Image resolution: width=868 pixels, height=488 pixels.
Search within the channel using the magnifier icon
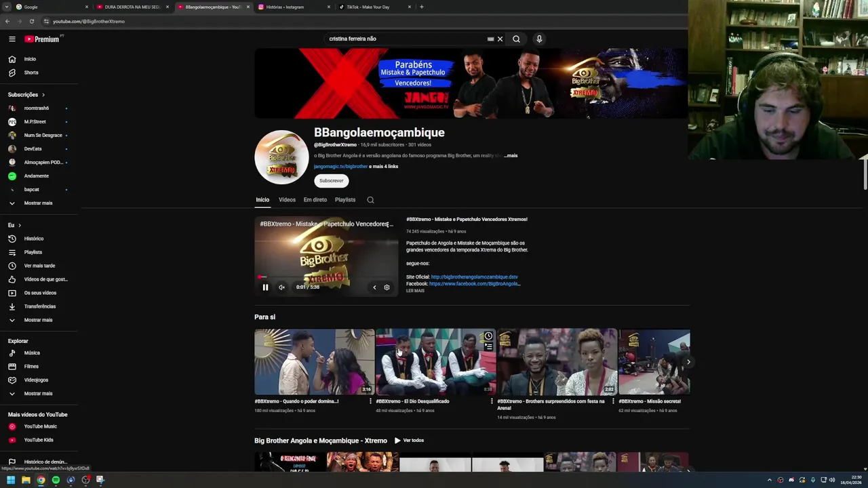(x=370, y=200)
